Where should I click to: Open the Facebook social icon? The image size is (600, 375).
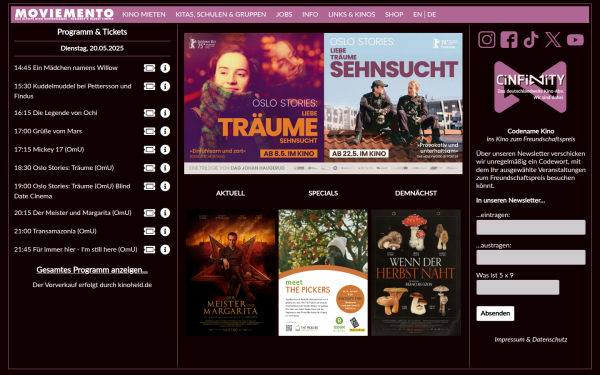[509, 39]
